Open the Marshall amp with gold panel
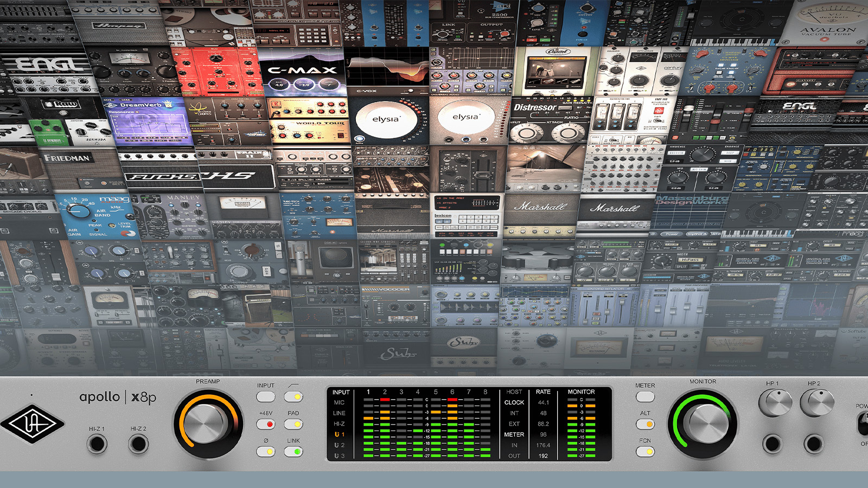 (x=540, y=215)
